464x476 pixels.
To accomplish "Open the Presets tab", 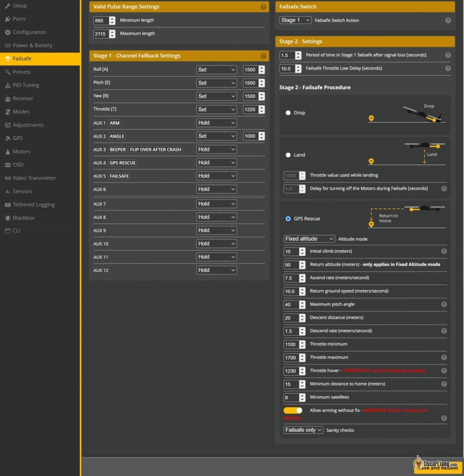I will pyautogui.click(x=40, y=72).
